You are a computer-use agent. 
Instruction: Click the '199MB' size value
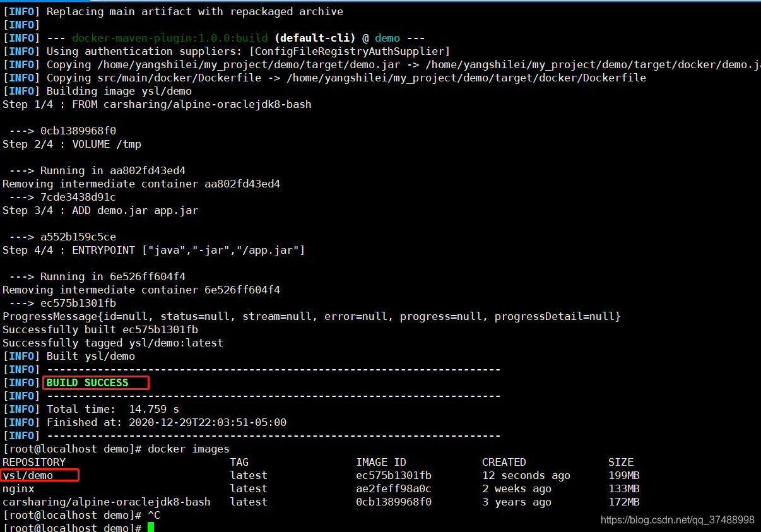[624, 475]
